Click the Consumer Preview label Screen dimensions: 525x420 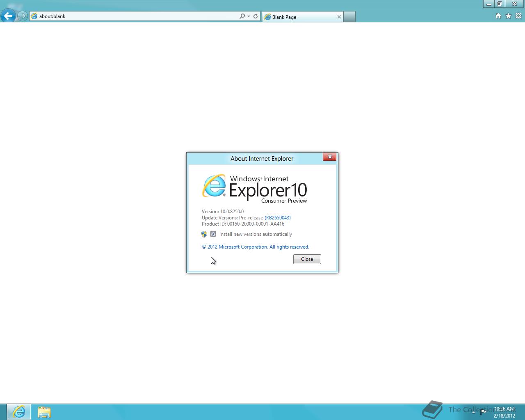point(284,201)
